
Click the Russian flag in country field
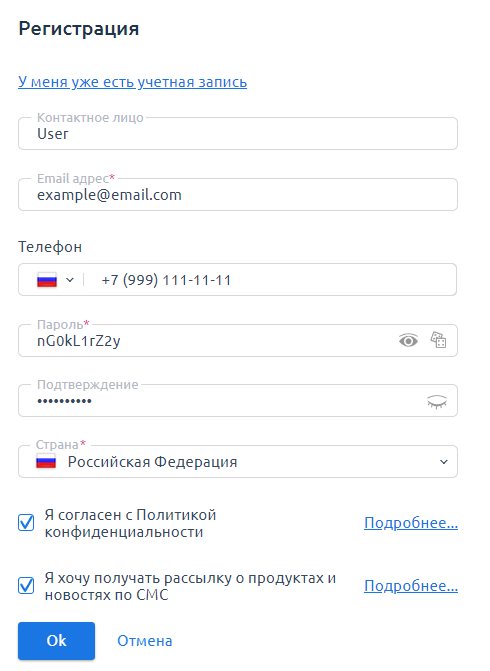46,462
